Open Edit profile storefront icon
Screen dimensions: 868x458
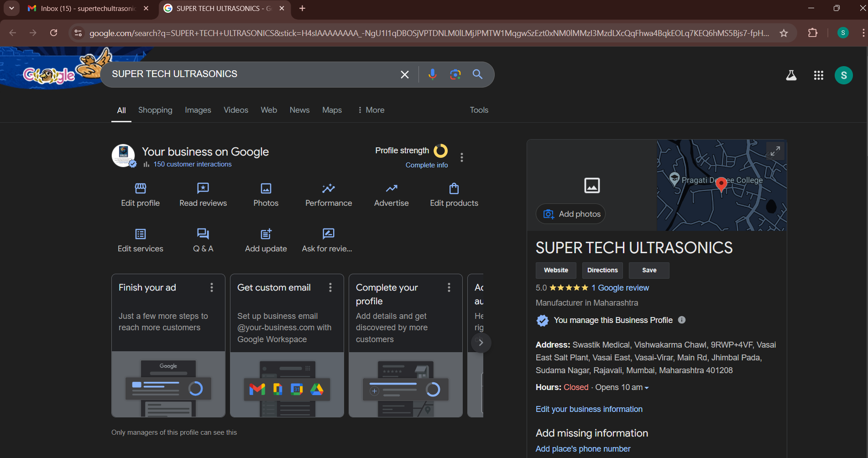pos(141,188)
